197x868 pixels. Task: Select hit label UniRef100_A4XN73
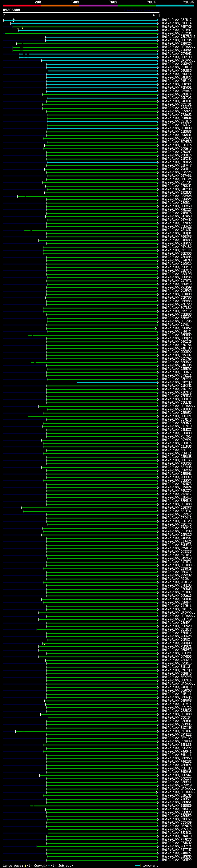tap(176, 484)
